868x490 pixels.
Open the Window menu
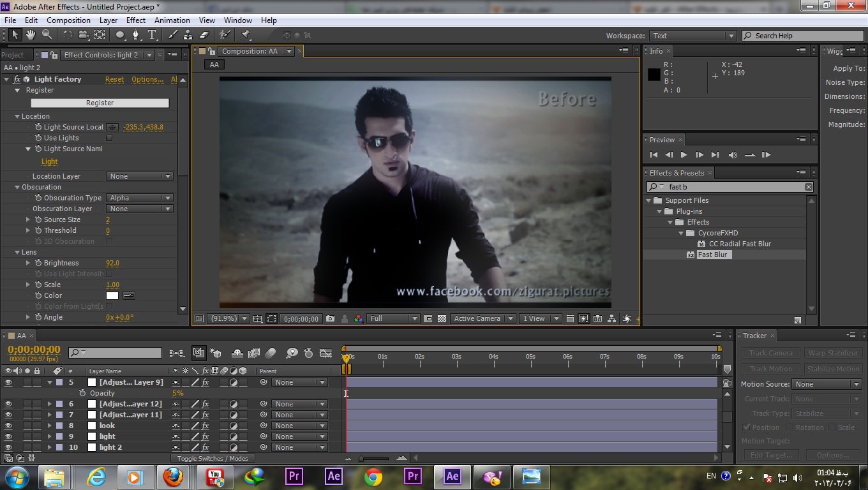coord(238,20)
